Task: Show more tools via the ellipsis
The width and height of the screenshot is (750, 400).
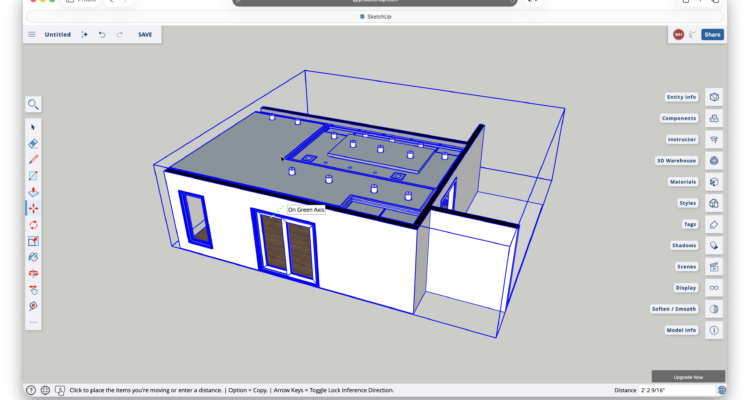Action: (33, 322)
